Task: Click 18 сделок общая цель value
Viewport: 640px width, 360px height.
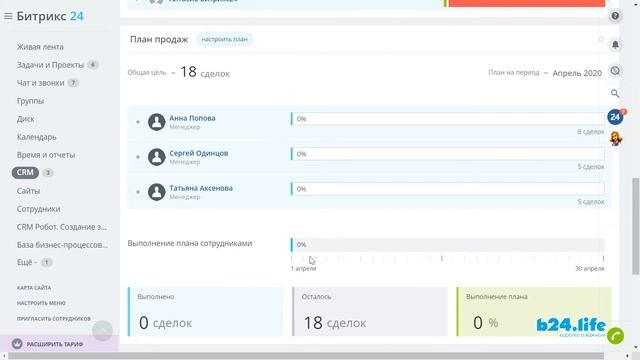Action: (x=205, y=73)
